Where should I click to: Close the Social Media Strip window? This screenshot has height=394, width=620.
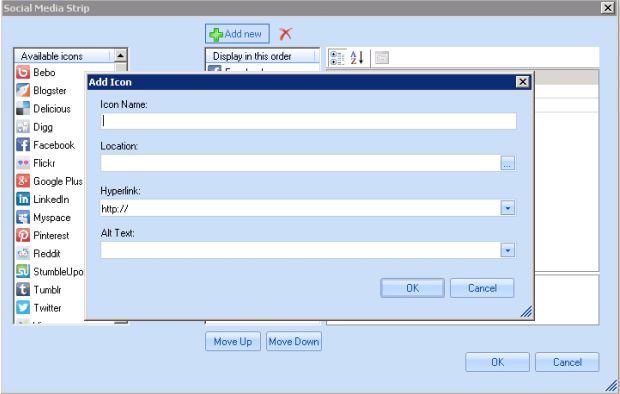pyautogui.click(x=607, y=8)
